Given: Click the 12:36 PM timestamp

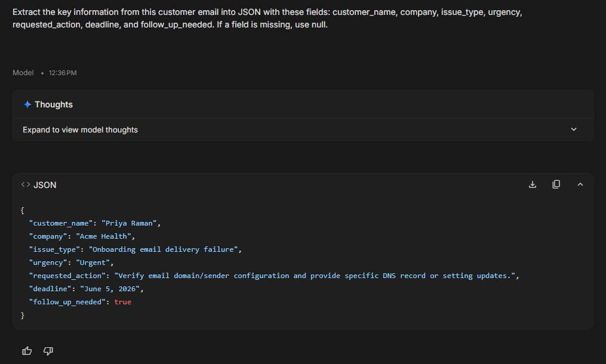Looking at the screenshot, I should pyautogui.click(x=63, y=73).
